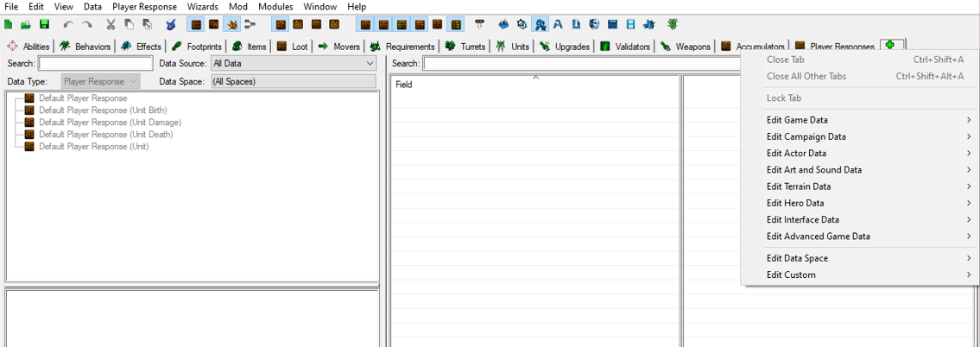Click the blue face module icon

[x=594, y=25]
